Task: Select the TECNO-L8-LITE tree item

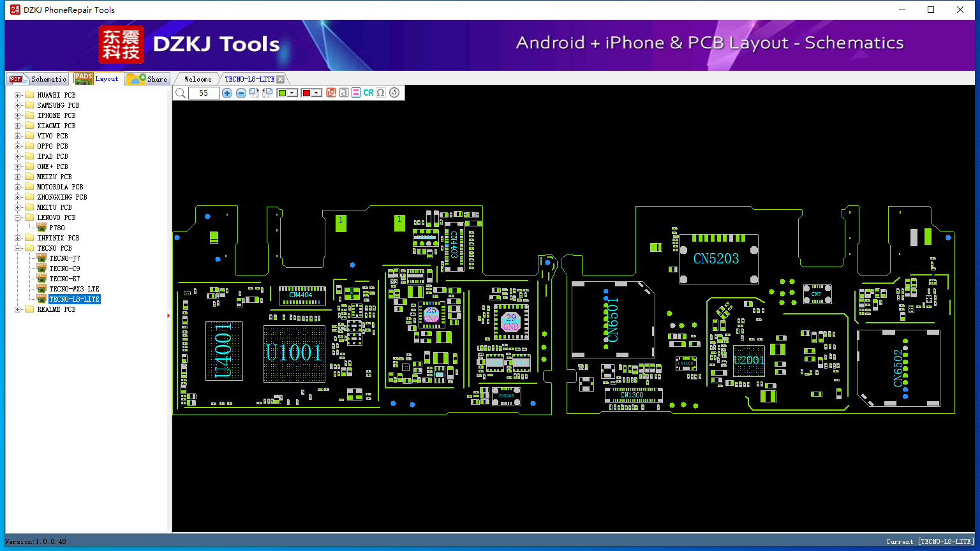Action: [x=74, y=300]
